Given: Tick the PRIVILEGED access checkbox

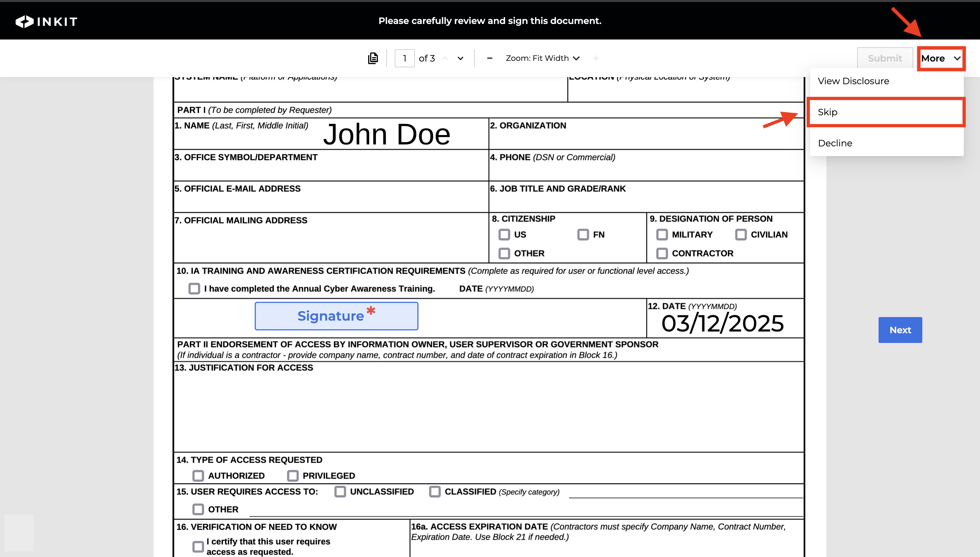Looking at the screenshot, I should point(293,475).
